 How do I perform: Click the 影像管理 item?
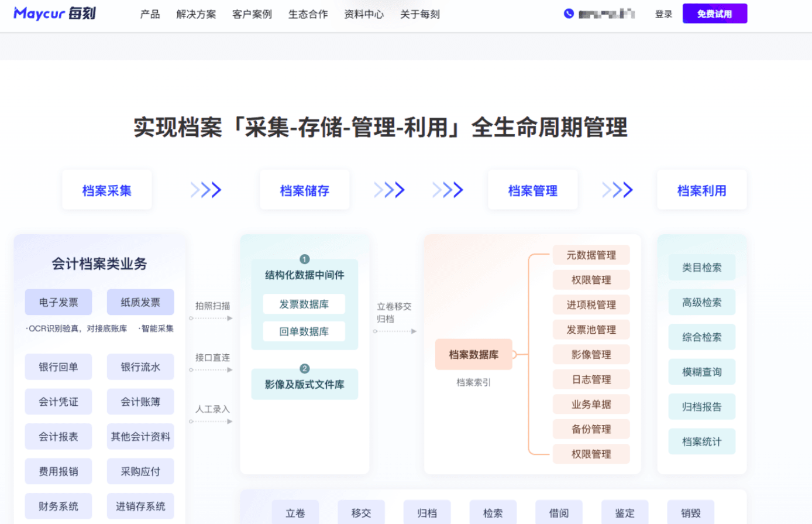[591, 355]
